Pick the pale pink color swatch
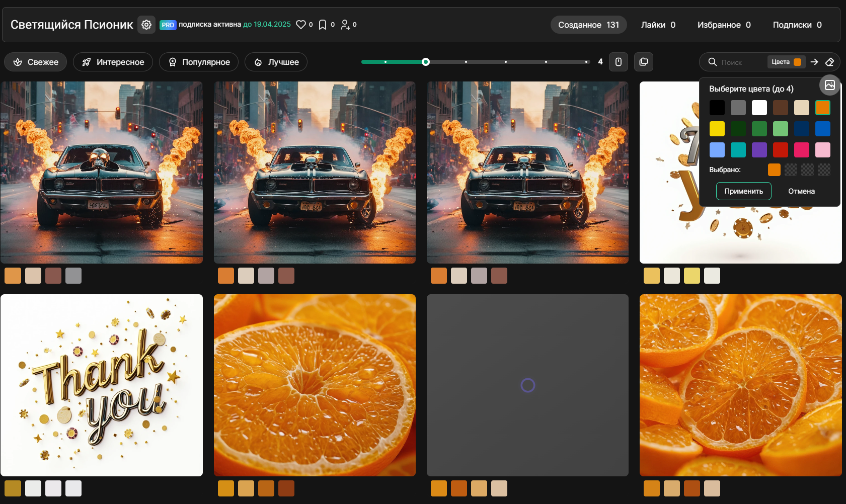Viewport: 846px width, 504px height. point(823,150)
